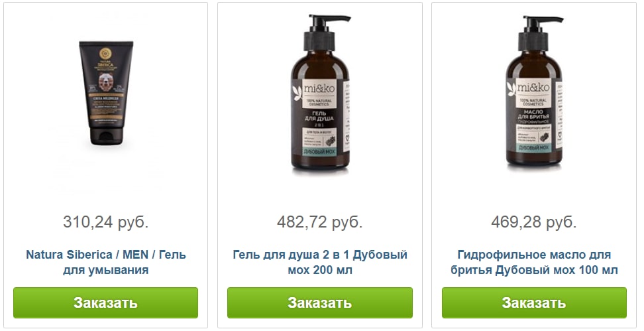Click the black cap of the Natura Siberica tube
Image resolution: width=644 pixels, height=331 pixels.
click(x=106, y=137)
